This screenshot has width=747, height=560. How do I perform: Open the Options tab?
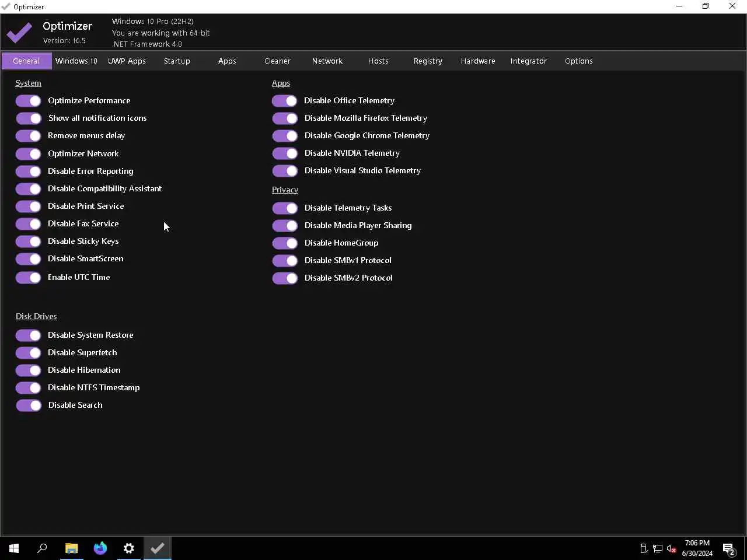pyautogui.click(x=579, y=61)
